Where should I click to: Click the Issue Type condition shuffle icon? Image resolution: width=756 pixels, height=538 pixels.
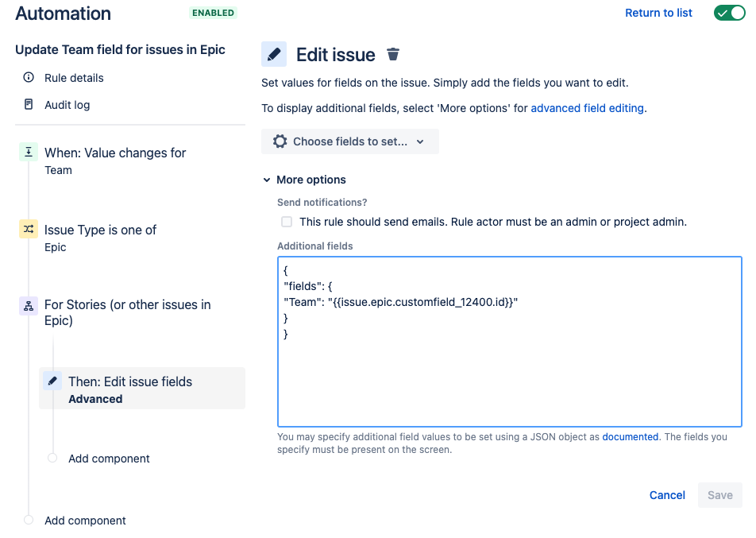point(28,228)
